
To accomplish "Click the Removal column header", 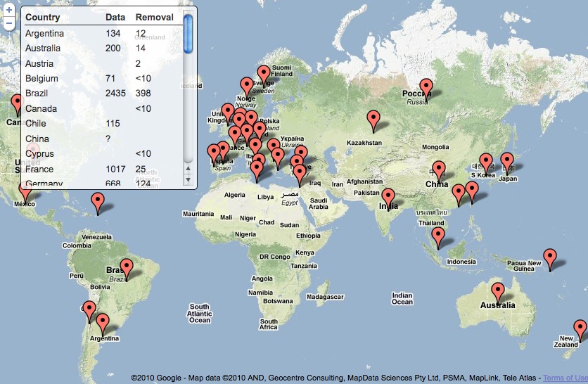I will pyautogui.click(x=154, y=17).
